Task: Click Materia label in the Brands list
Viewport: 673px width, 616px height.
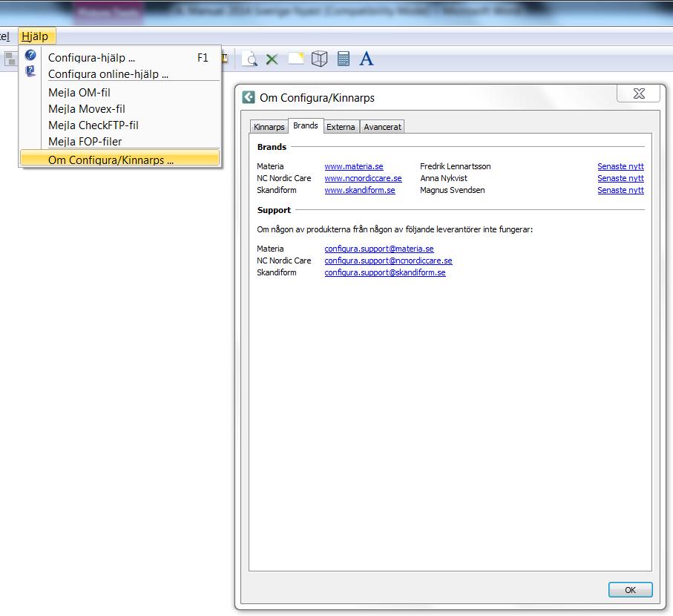Action: [270, 166]
